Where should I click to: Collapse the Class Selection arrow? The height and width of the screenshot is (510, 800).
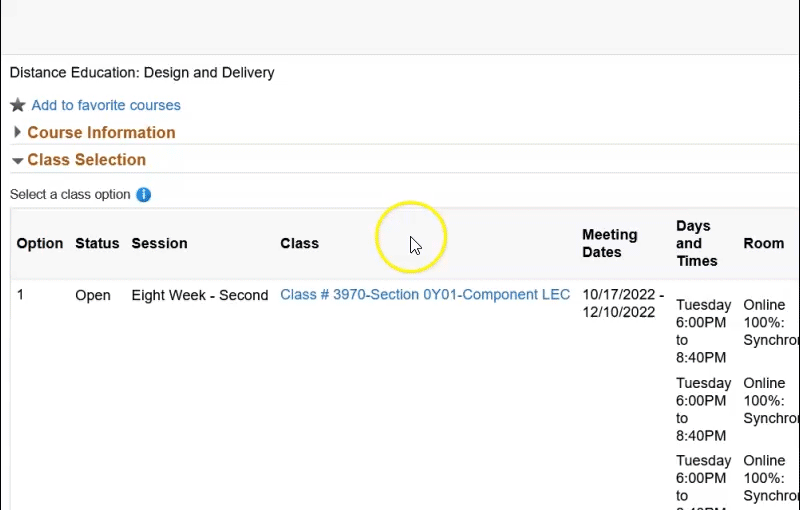point(18,160)
